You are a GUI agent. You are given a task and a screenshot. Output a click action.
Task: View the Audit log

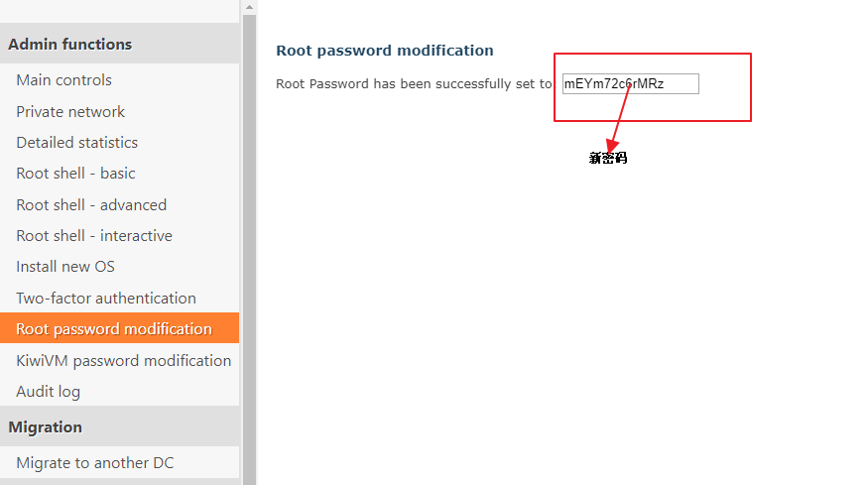pyautogui.click(x=48, y=392)
